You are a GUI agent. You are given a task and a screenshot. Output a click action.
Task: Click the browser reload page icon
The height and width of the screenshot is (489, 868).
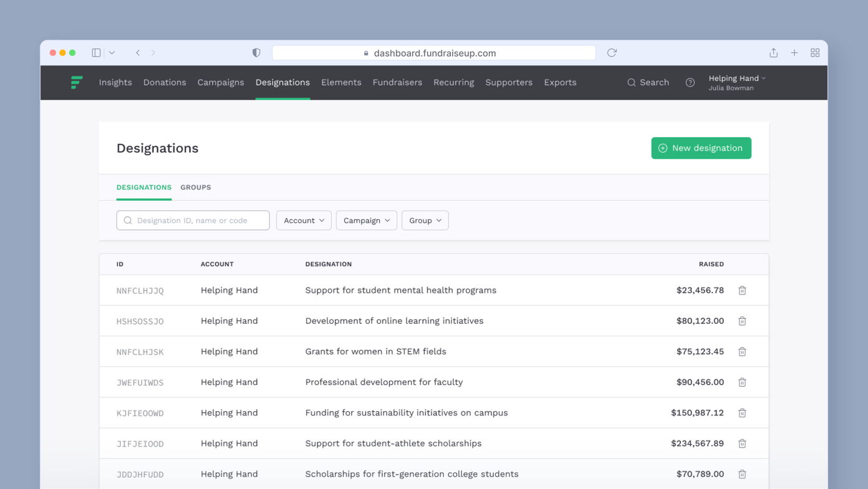point(612,53)
